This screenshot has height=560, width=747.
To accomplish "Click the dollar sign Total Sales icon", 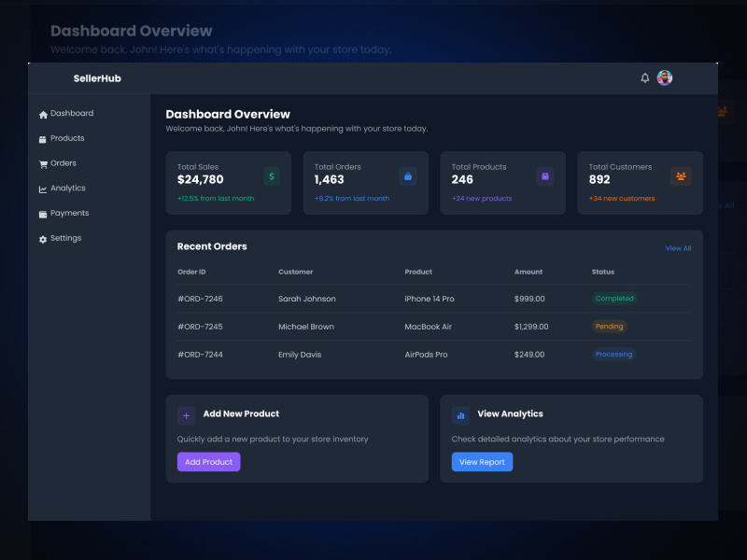I will click(x=272, y=175).
